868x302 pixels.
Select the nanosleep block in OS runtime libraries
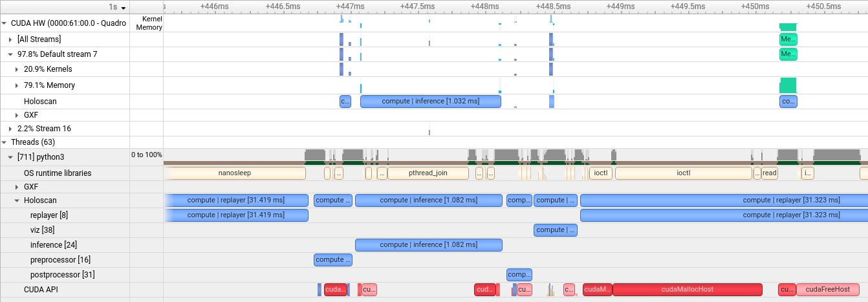(x=234, y=173)
